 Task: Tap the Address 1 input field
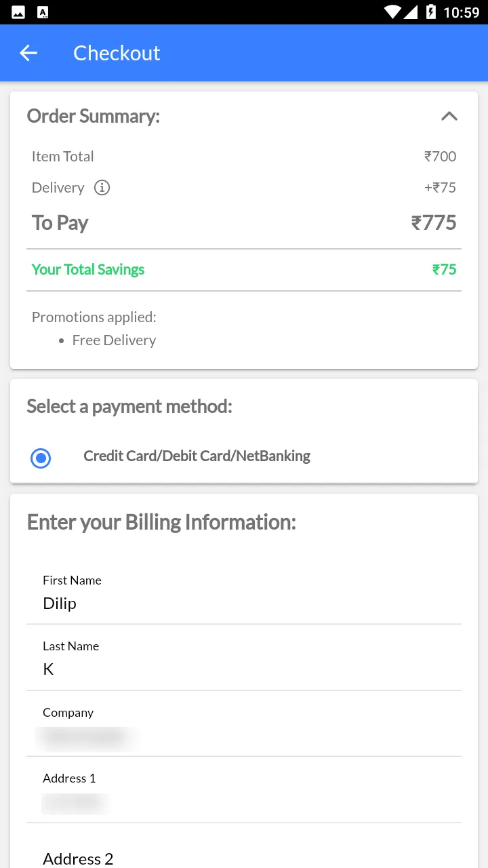pyautogui.click(x=244, y=803)
